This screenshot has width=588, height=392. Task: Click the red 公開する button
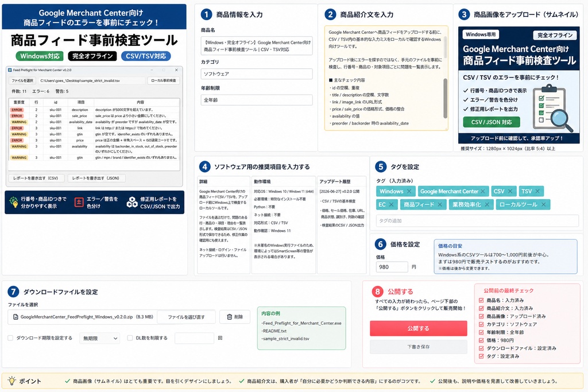click(419, 328)
